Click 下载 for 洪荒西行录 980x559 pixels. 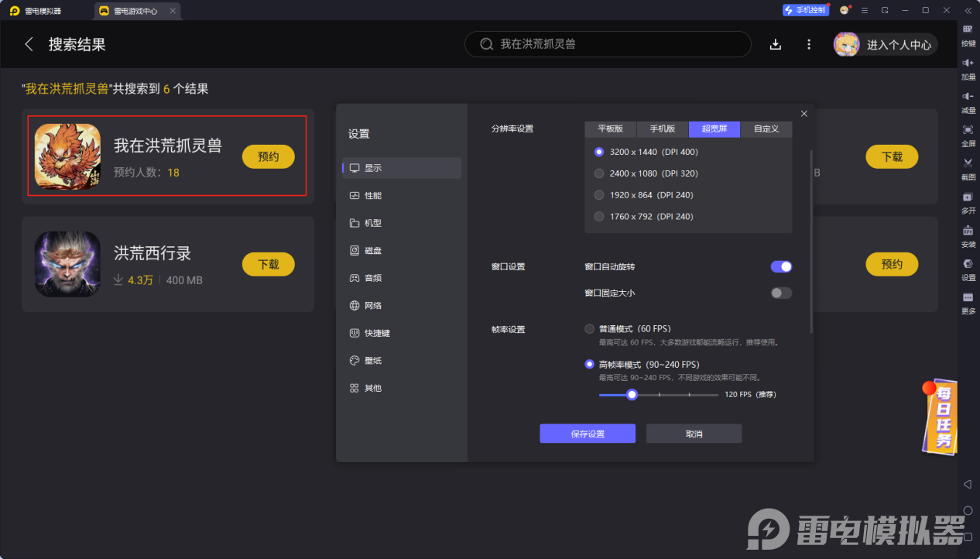(x=269, y=264)
